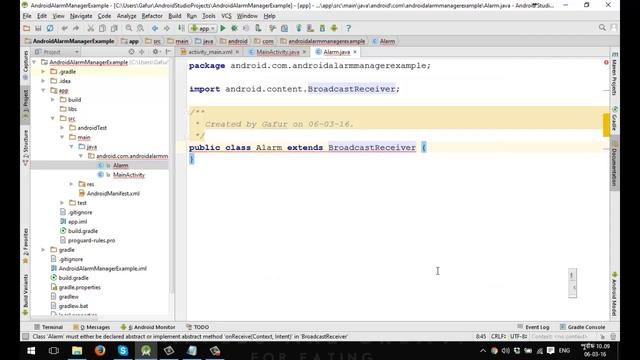
Task: Open the Android Monitor tool window
Action: [148, 327]
